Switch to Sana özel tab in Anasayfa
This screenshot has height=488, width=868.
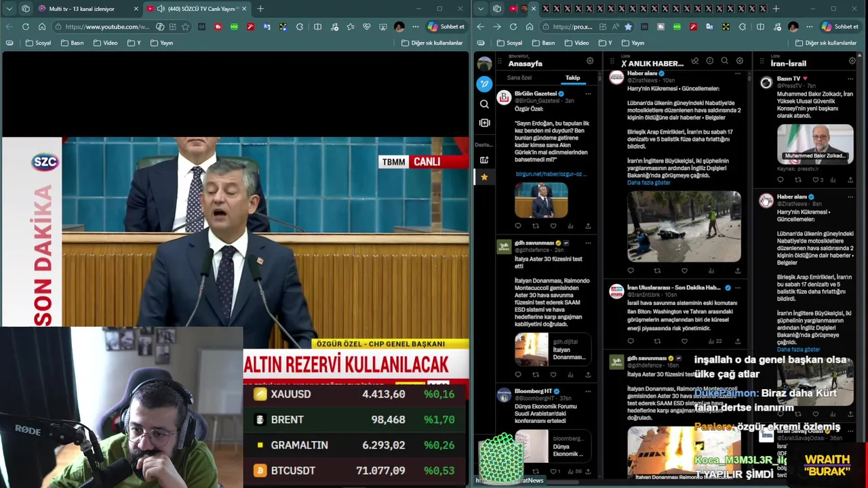tap(519, 78)
